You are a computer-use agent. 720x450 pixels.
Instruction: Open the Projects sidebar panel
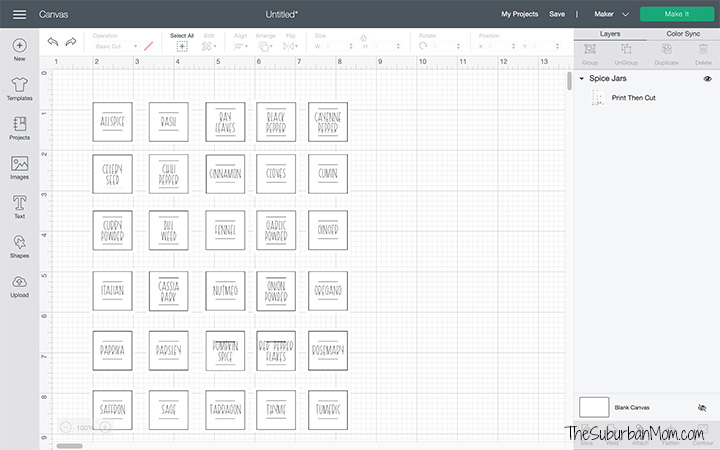[x=19, y=128]
